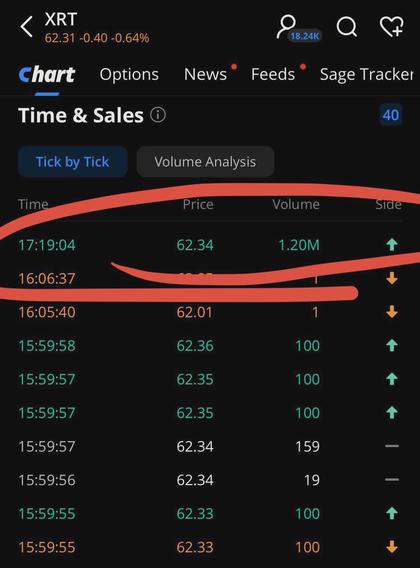Viewport: 420px width, 568px height.
Task: Select the Tick by Tick view
Action: [x=72, y=162]
